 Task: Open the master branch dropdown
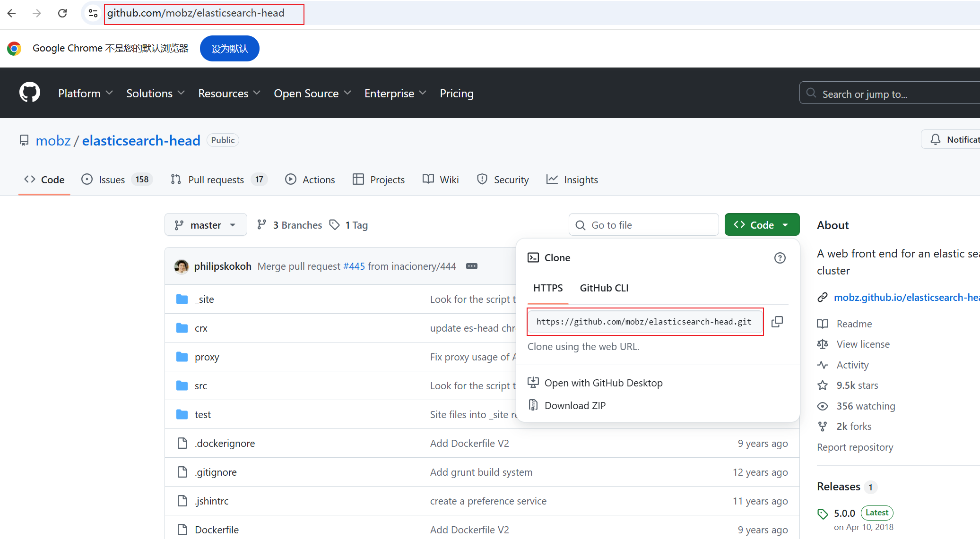(x=206, y=225)
